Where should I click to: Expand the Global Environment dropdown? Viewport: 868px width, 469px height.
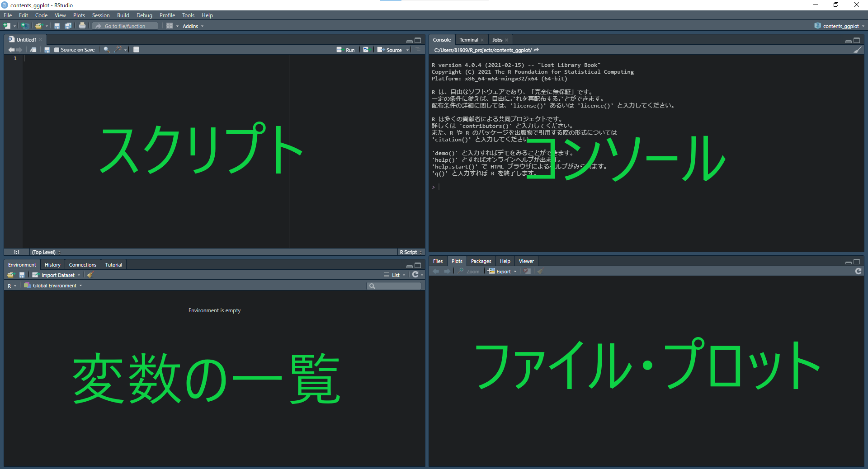(x=53, y=286)
